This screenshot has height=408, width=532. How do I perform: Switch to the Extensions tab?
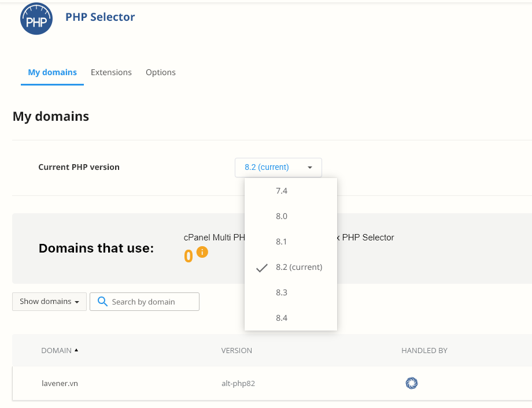click(111, 72)
